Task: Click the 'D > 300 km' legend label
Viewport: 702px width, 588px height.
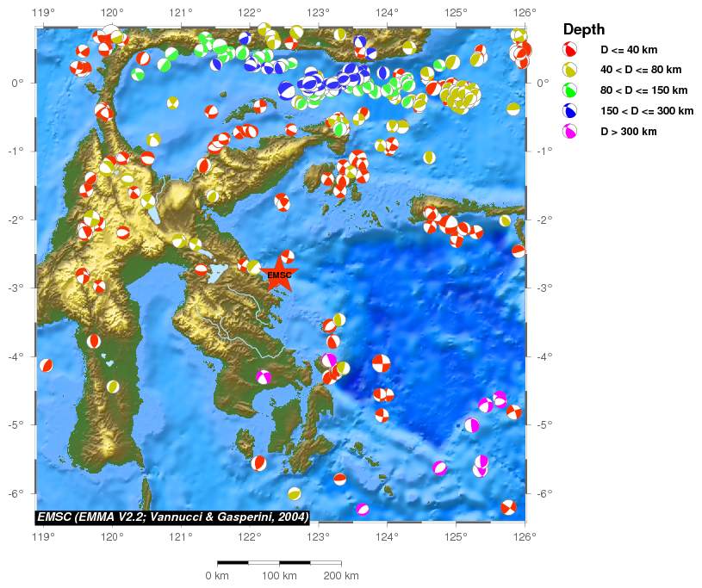Action: [629, 132]
